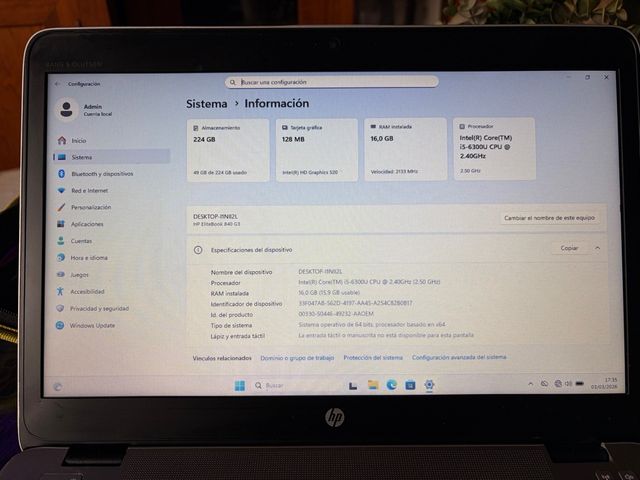Select Aplicaciones in the sidebar

[86, 224]
